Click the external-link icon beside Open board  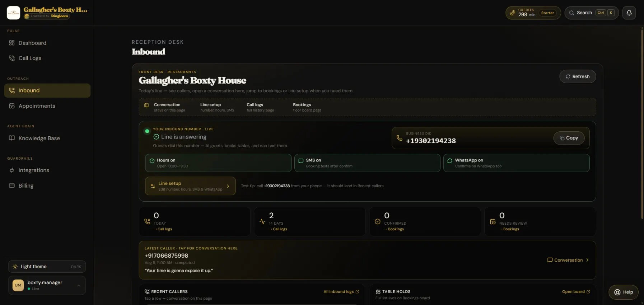588,292
